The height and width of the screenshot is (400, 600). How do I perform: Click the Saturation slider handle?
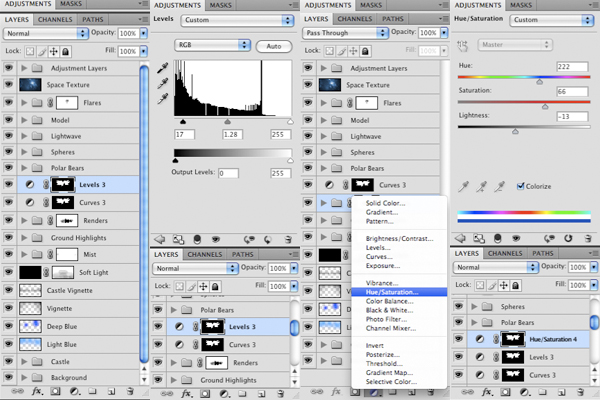pos(545,106)
